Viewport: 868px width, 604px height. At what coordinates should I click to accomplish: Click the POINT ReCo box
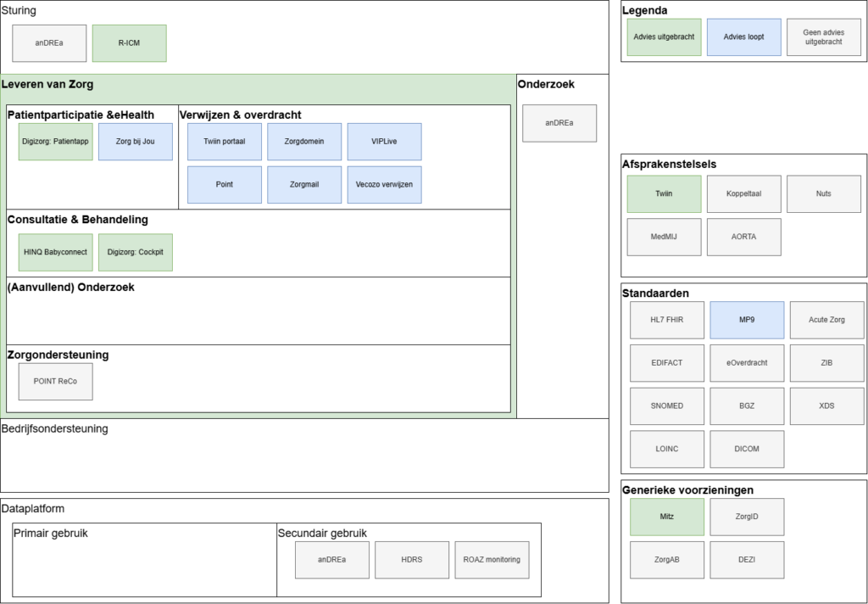point(55,381)
